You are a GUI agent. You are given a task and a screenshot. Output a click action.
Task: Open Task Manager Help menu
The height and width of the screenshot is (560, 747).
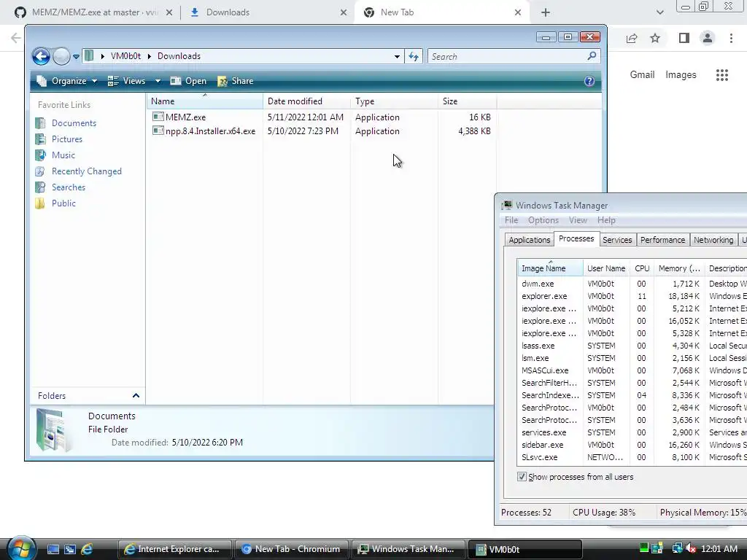click(606, 220)
